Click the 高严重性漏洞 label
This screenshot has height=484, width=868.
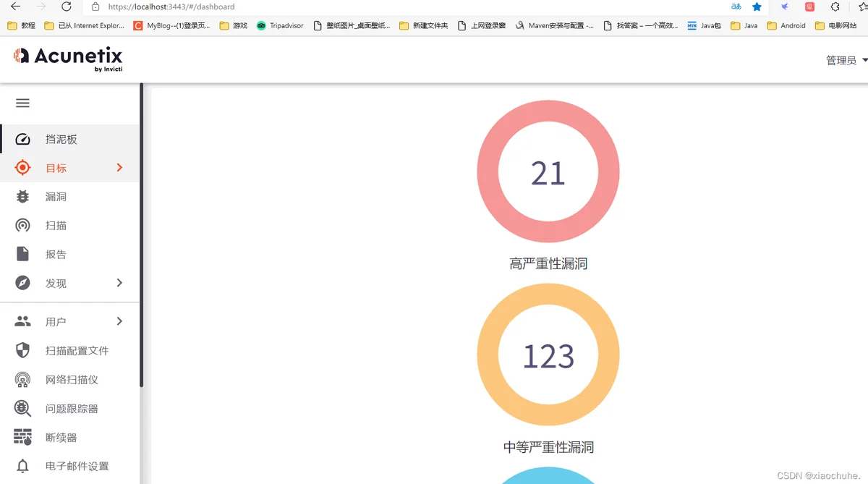(548, 264)
